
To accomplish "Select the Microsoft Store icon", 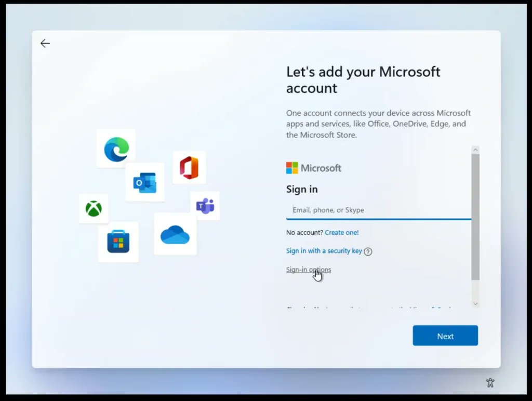I will coord(118,242).
